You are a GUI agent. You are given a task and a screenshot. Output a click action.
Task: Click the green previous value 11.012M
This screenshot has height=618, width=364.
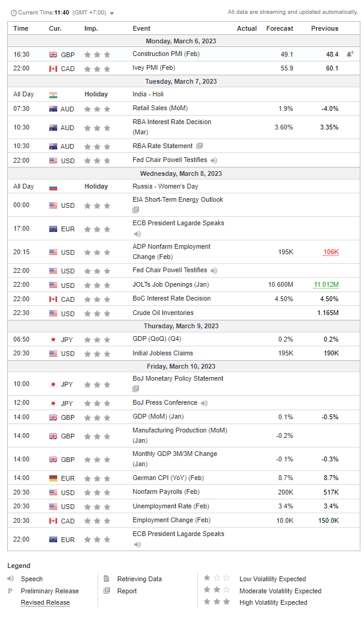326,284
